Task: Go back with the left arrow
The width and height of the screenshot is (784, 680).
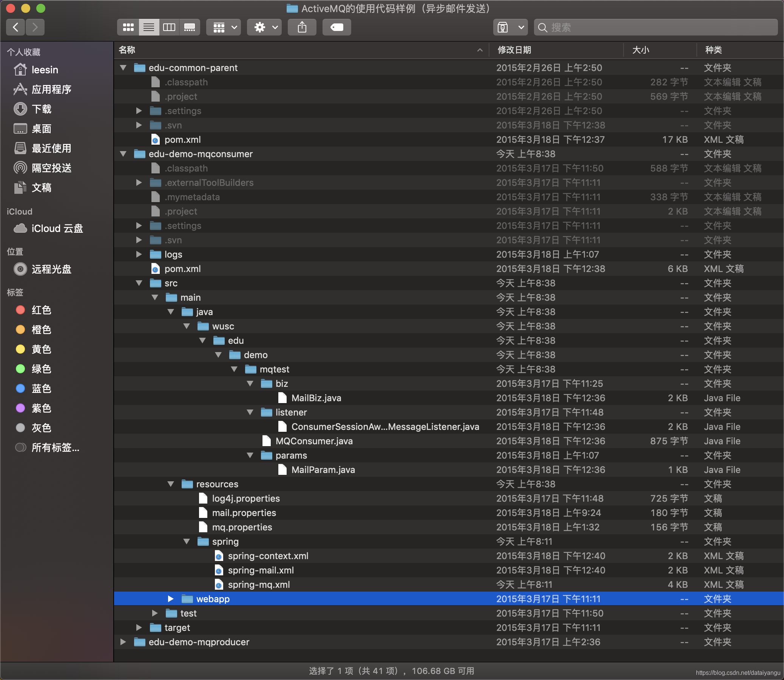Action: tap(16, 27)
